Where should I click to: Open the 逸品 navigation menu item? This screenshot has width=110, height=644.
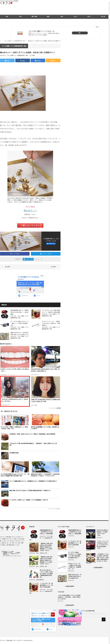pos(62,16)
